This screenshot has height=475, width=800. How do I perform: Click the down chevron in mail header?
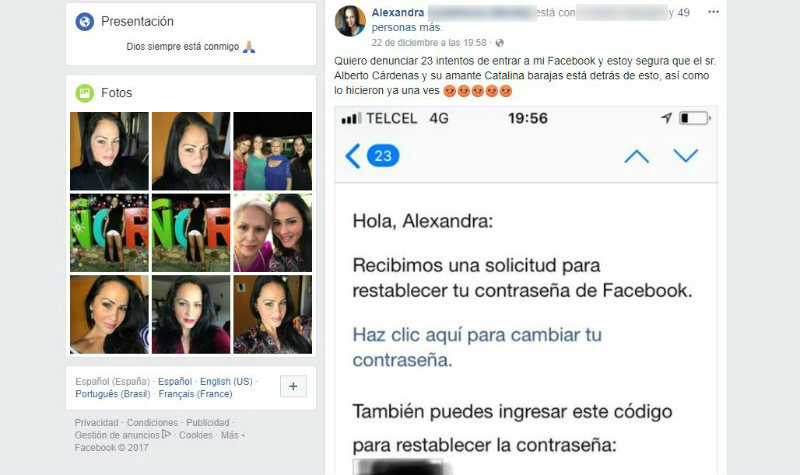(x=686, y=156)
